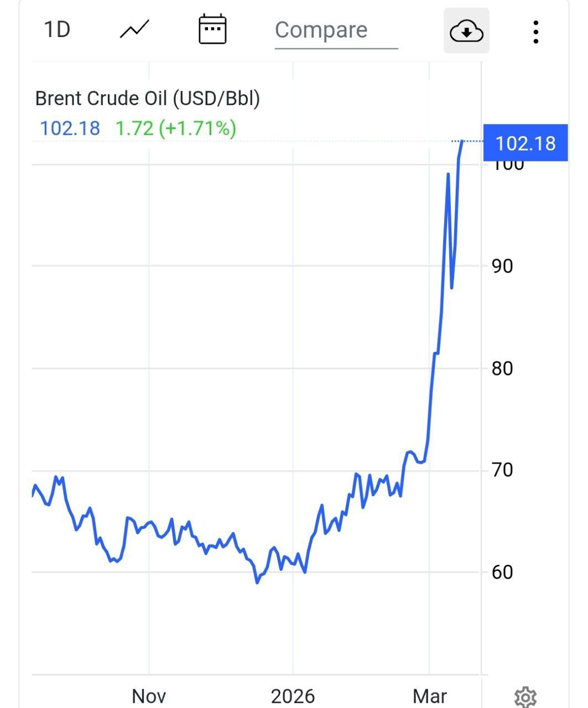The width and height of the screenshot is (588, 708).
Task: Click the latest peak of the price line
Action: pyautogui.click(x=462, y=142)
